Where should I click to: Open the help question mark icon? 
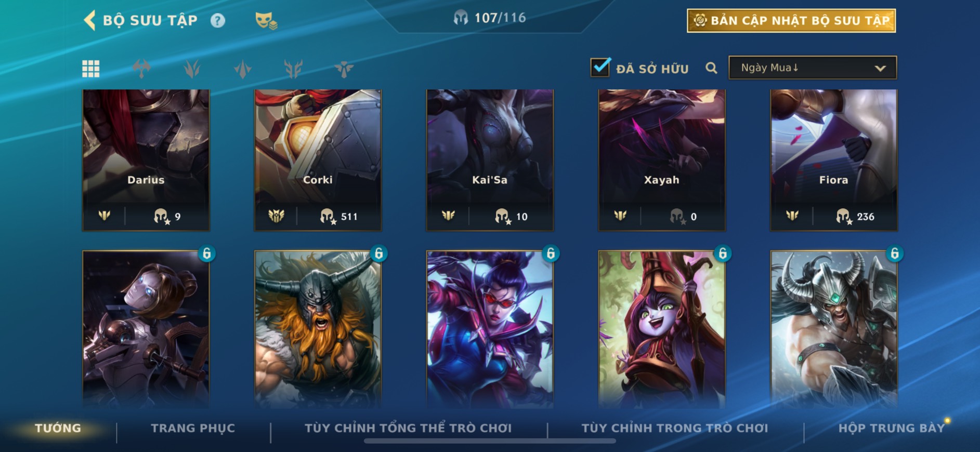[x=218, y=20]
